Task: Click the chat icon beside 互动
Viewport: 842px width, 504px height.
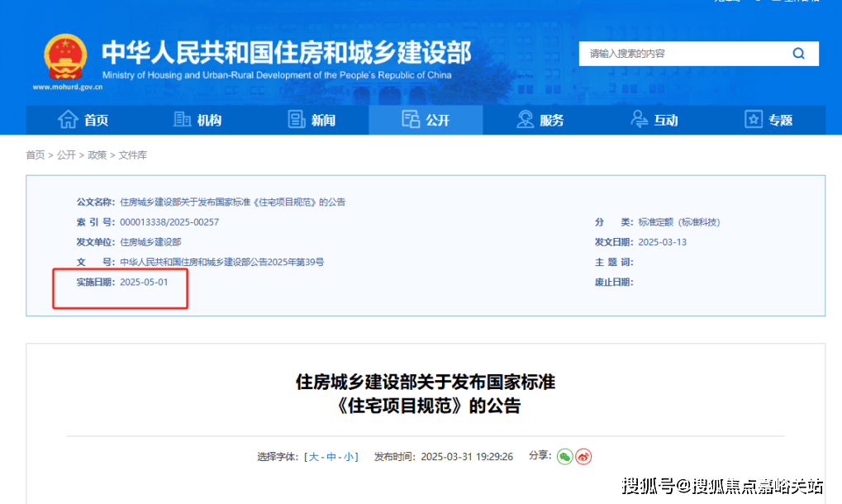Action: [640, 120]
